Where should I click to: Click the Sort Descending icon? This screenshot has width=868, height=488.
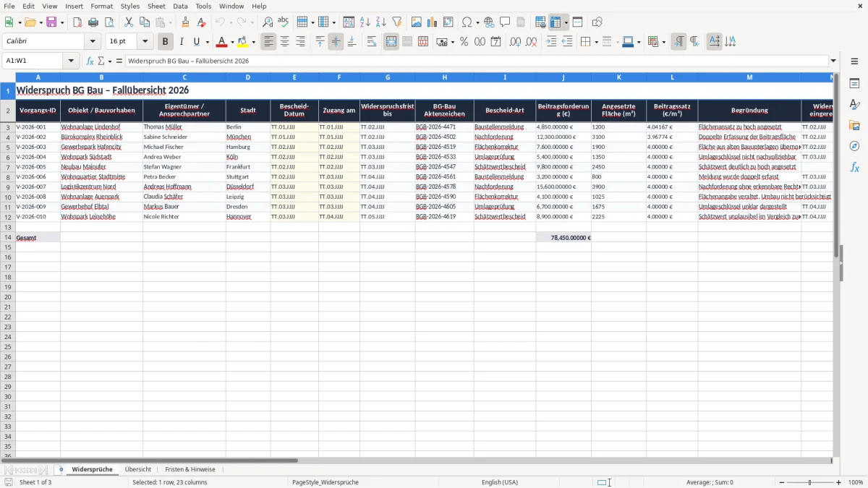[x=380, y=22]
